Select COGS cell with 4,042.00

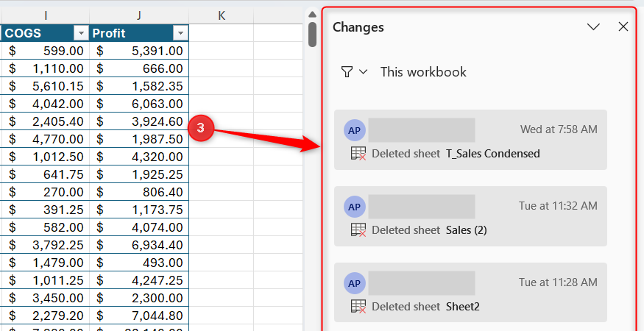(x=45, y=104)
